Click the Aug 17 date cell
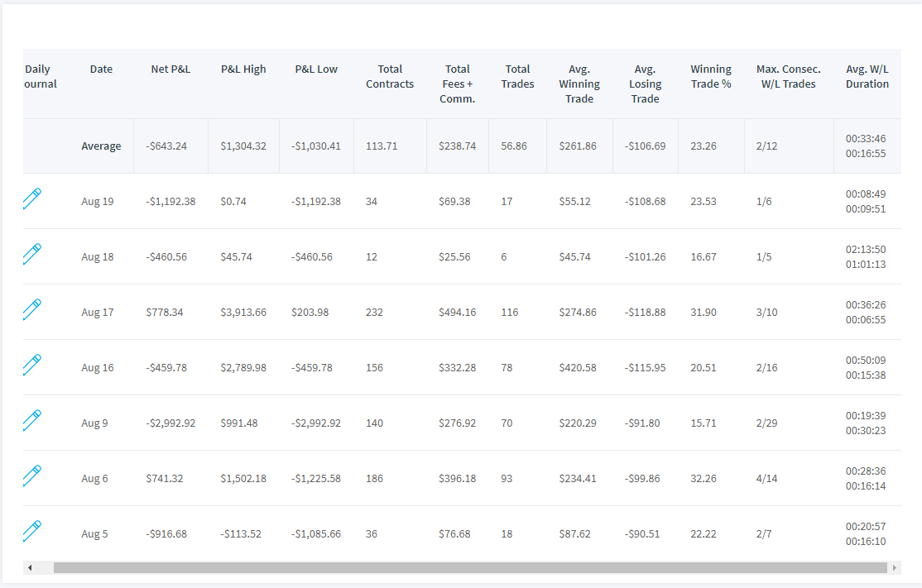This screenshot has height=588, width=922. (x=98, y=313)
